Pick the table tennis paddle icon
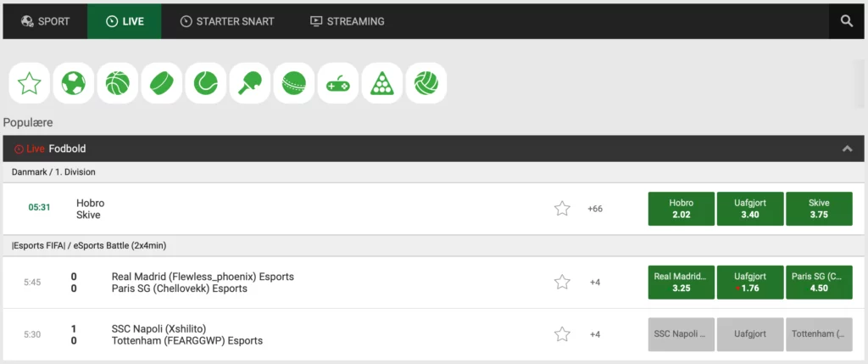 [250, 83]
